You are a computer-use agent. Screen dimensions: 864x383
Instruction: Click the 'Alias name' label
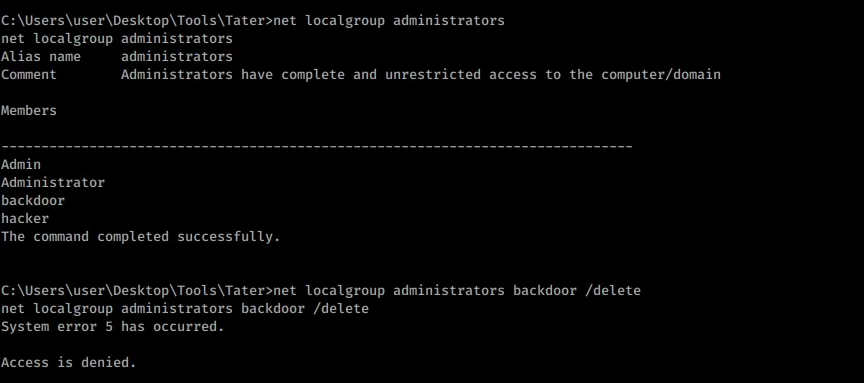[41, 56]
